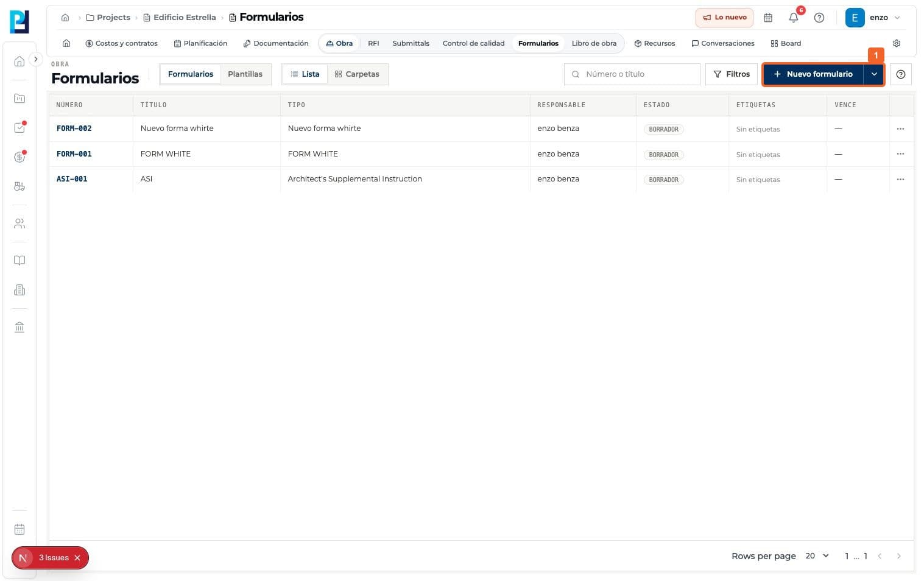Screen dimensions: 924x581
Task: Open the folder icon in the left sidebar
Action: coord(19,98)
